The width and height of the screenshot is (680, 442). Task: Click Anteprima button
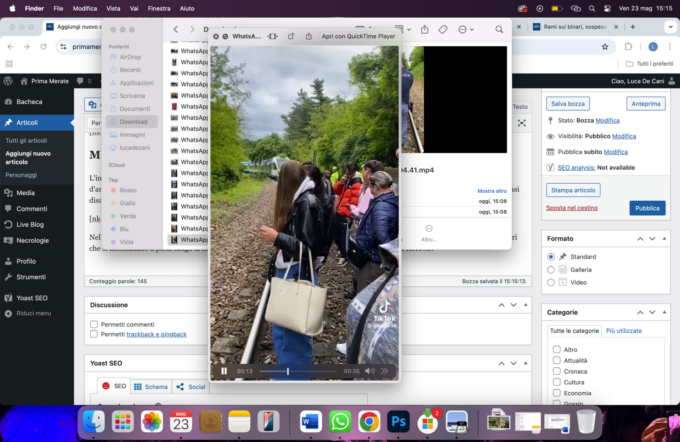click(x=646, y=104)
